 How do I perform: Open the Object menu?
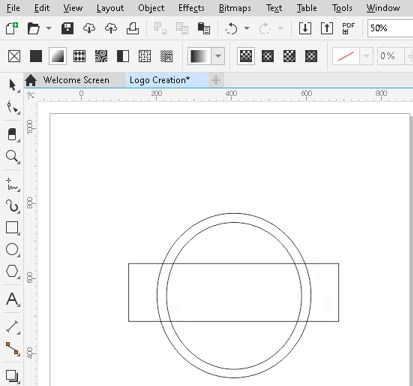point(151,8)
